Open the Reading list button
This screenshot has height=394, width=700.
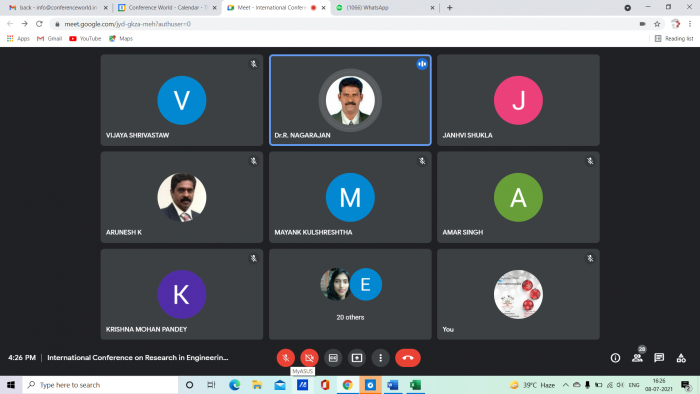(674, 39)
